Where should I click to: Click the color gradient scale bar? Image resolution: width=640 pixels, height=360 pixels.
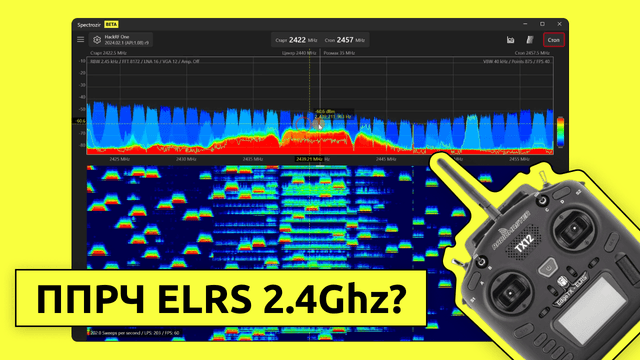click(560, 132)
